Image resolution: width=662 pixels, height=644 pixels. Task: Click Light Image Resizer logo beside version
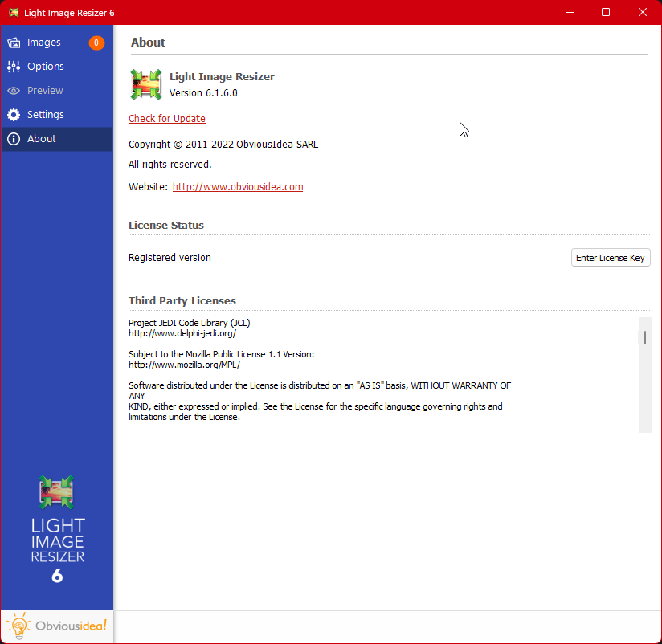tap(145, 84)
